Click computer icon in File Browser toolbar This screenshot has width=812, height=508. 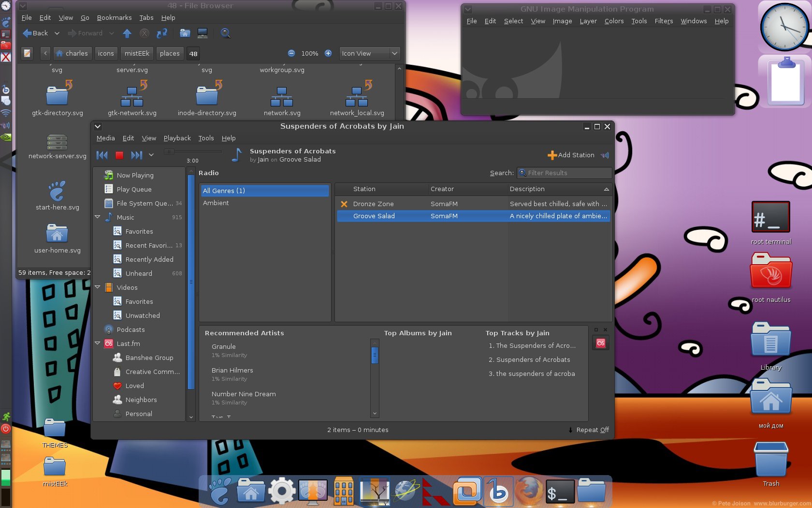pyautogui.click(x=203, y=33)
